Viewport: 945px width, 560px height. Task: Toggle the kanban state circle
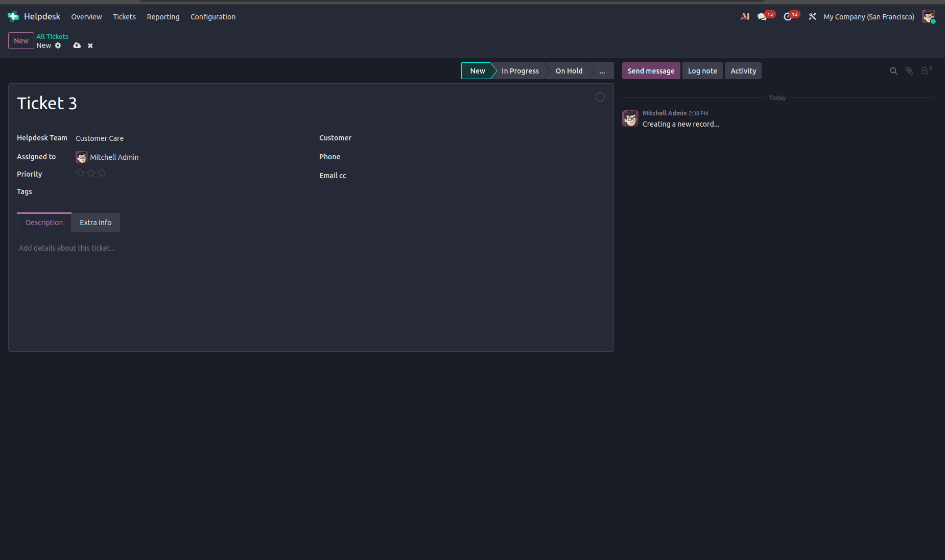tap(600, 97)
